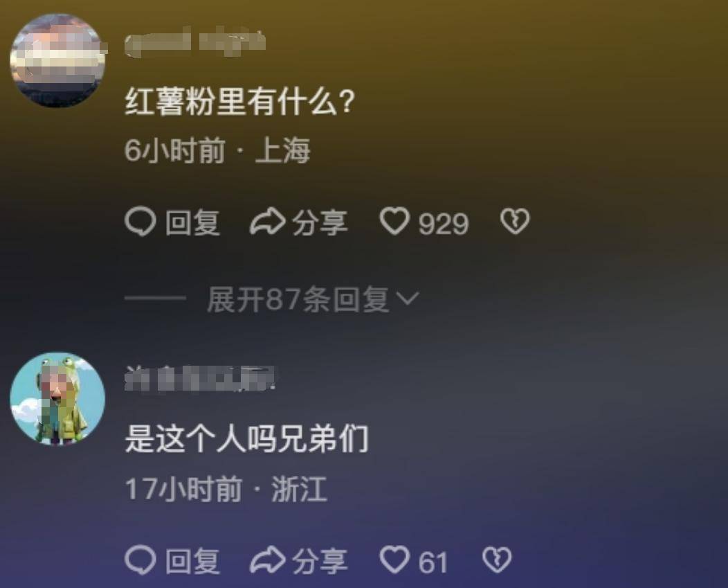Tap 回复 text under Shanghai comment
Viewport: 728px width, 588px height.
coord(192,222)
